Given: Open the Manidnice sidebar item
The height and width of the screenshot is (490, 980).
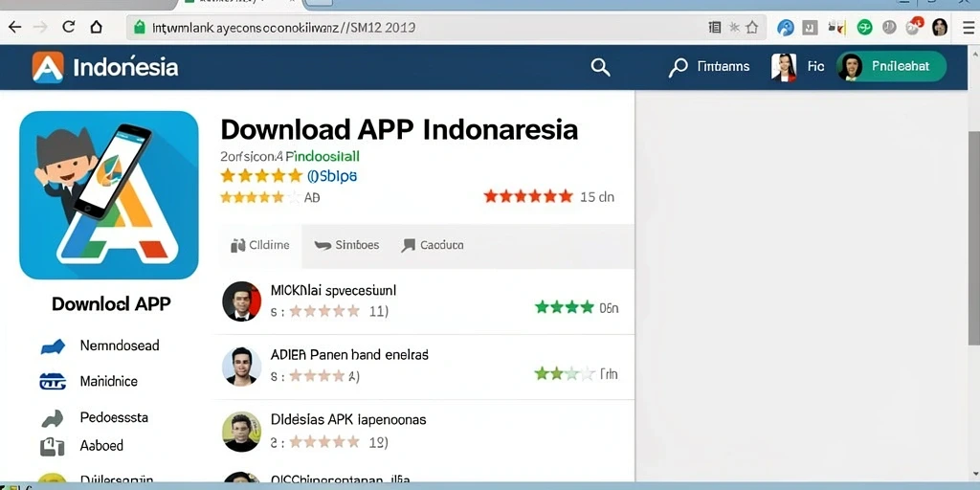Looking at the screenshot, I should click(109, 381).
